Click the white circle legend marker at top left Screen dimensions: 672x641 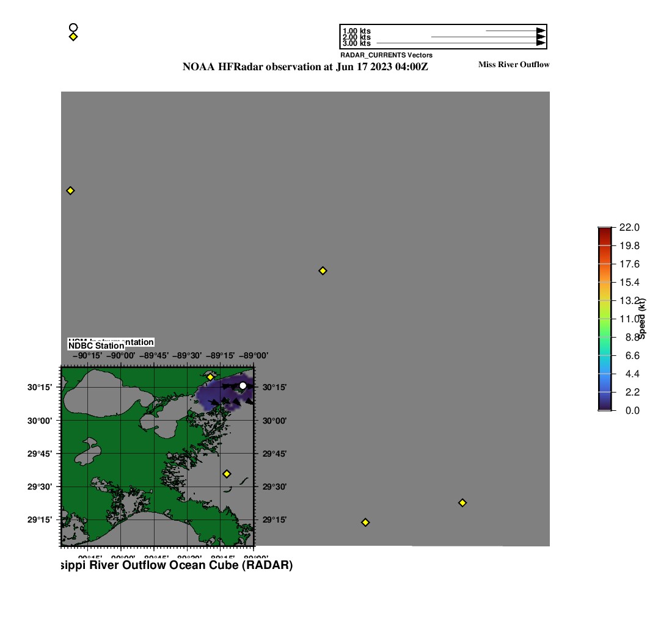(73, 27)
